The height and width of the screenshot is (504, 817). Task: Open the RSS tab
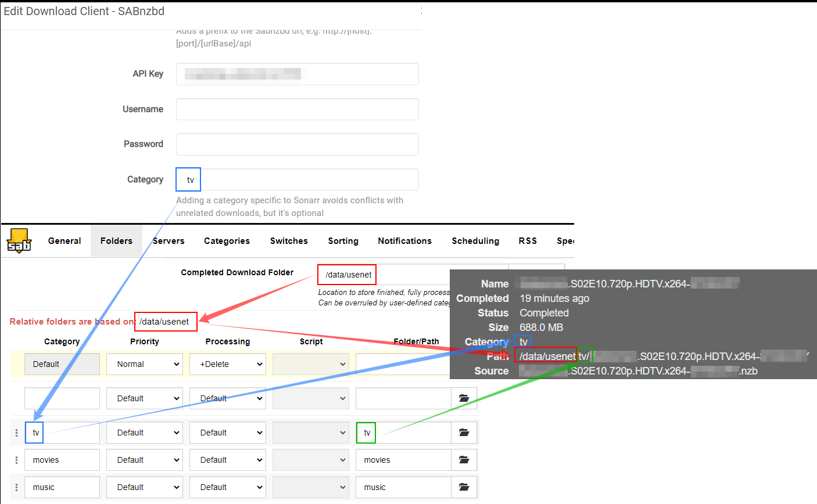pyautogui.click(x=528, y=241)
